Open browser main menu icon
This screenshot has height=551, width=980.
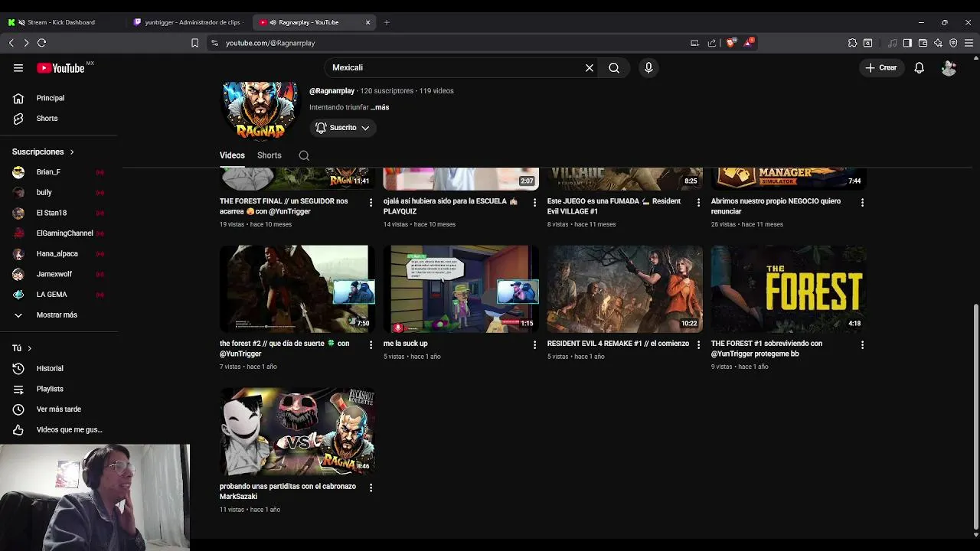[x=970, y=43]
